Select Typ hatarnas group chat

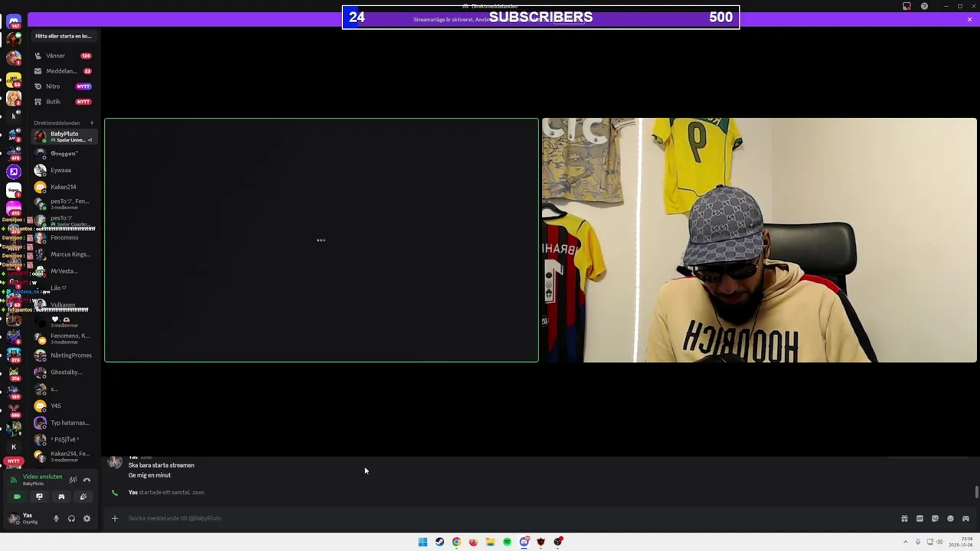[x=63, y=422]
